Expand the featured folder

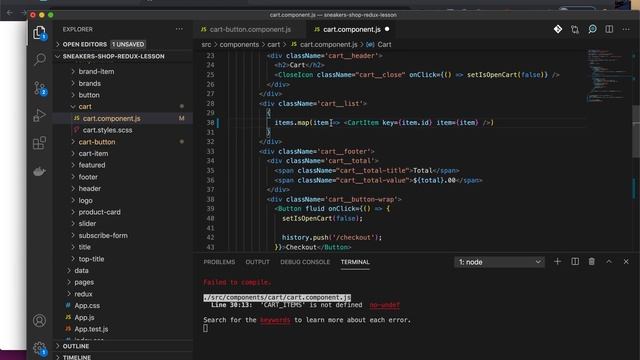point(92,165)
